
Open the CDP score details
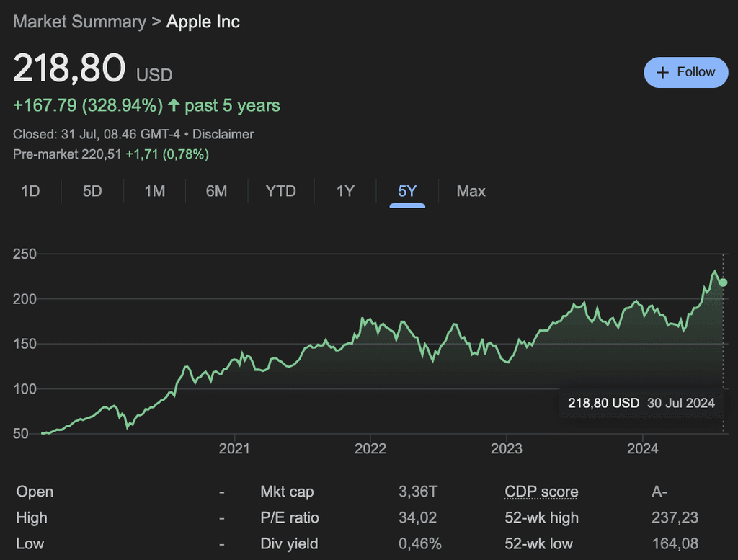pos(541,492)
